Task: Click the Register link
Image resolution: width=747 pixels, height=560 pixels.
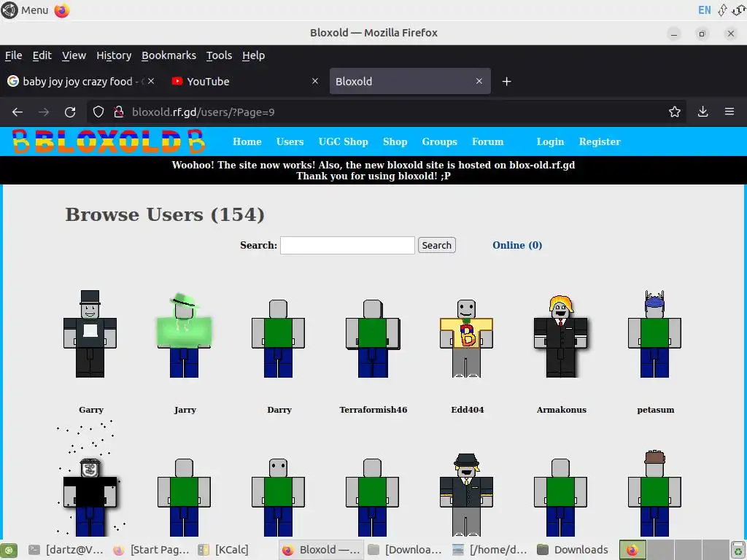Action: click(x=600, y=141)
